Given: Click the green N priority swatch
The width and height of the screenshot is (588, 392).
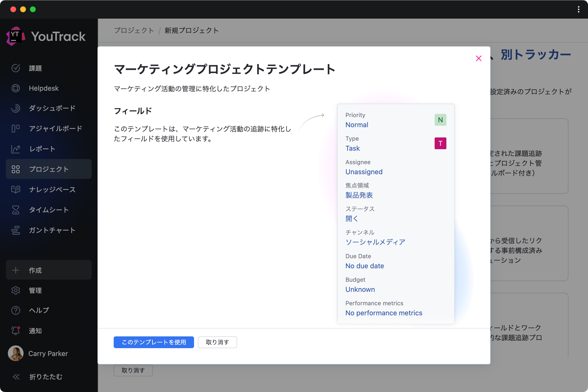Looking at the screenshot, I should [440, 120].
